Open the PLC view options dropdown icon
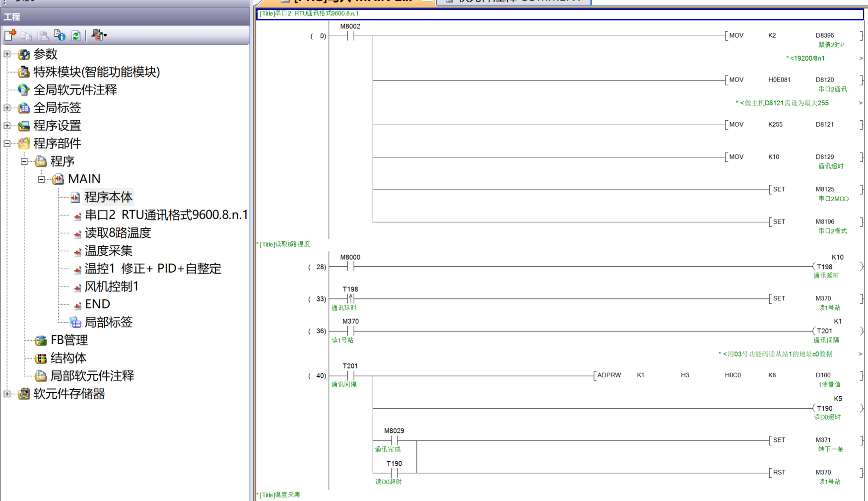Image resolution: width=868 pixels, height=501 pixels. 99,35
